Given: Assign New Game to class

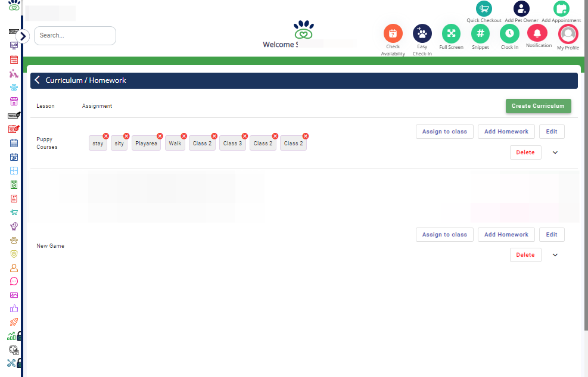Looking at the screenshot, I should (444, 235).
